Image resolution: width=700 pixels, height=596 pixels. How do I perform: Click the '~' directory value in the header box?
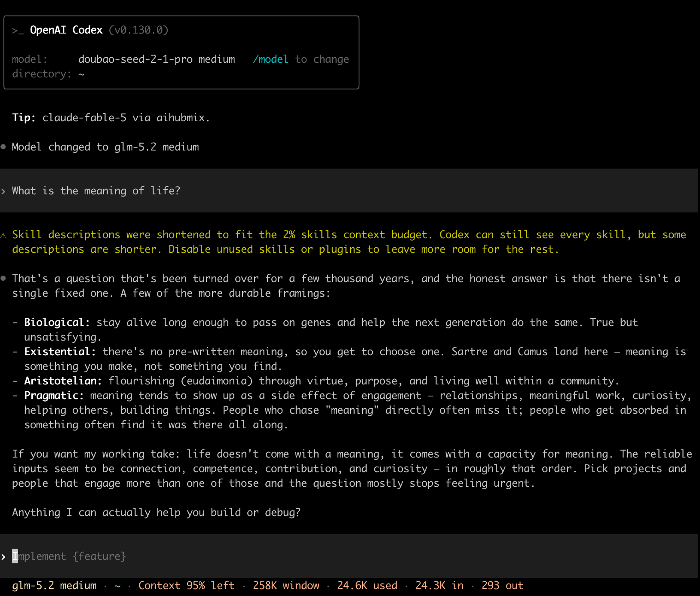tap(81, 74)
